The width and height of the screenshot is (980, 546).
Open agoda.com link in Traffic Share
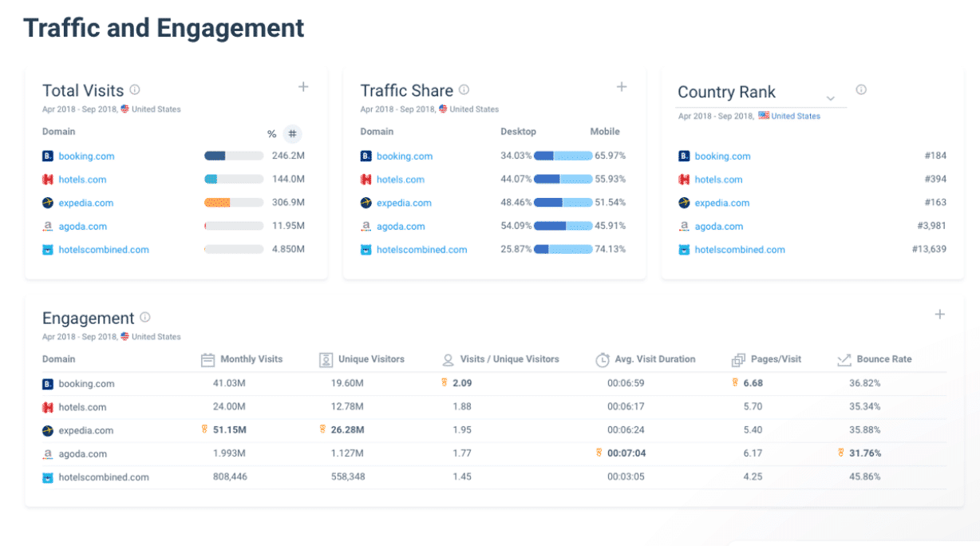coord(401,227)
